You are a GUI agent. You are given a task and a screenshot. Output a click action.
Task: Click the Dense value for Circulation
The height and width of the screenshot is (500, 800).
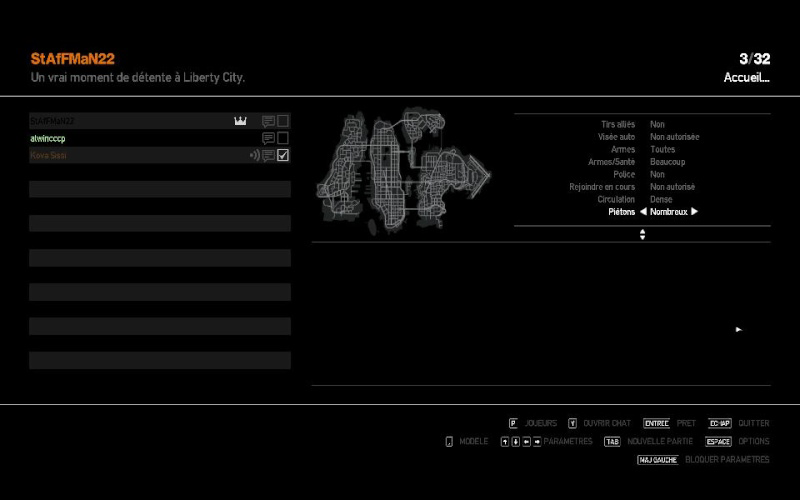point(661,199)
